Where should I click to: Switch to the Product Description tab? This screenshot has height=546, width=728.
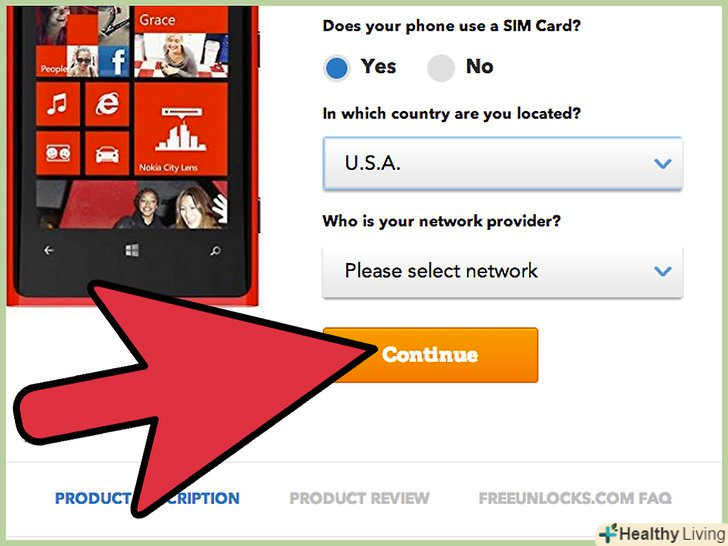[147, 498]
